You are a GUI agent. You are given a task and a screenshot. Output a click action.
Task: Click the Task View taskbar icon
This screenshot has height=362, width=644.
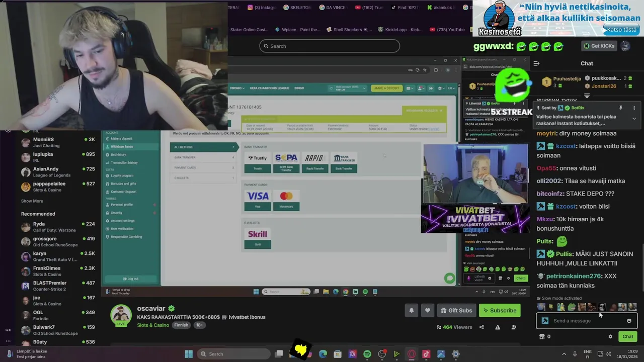(279, 354)
